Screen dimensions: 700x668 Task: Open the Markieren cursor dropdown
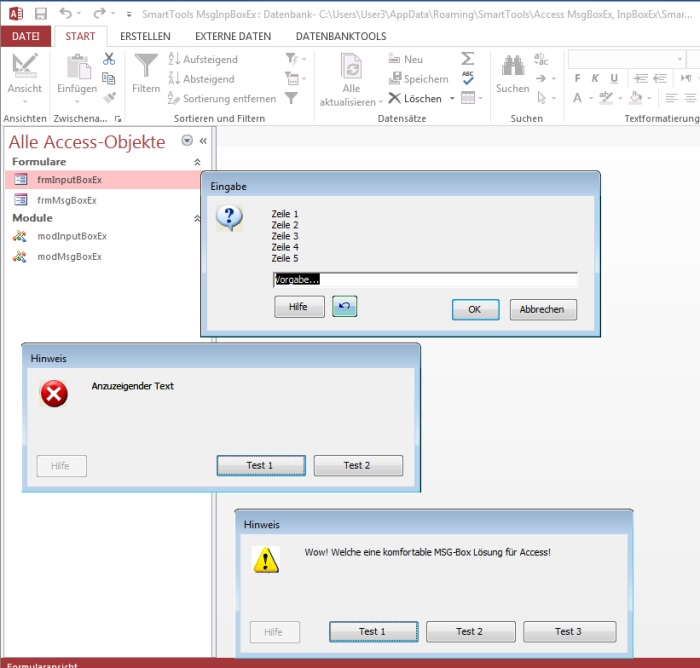546,98
